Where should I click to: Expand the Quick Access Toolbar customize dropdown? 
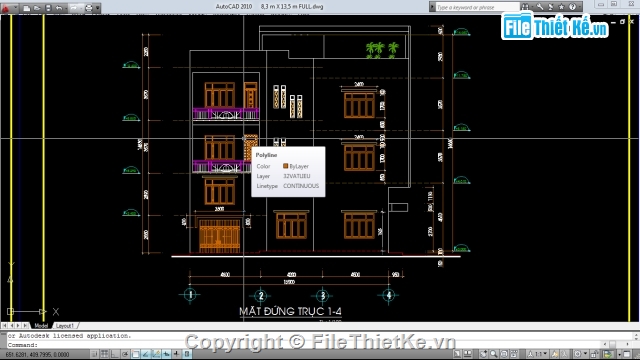[x=98, y=8]
